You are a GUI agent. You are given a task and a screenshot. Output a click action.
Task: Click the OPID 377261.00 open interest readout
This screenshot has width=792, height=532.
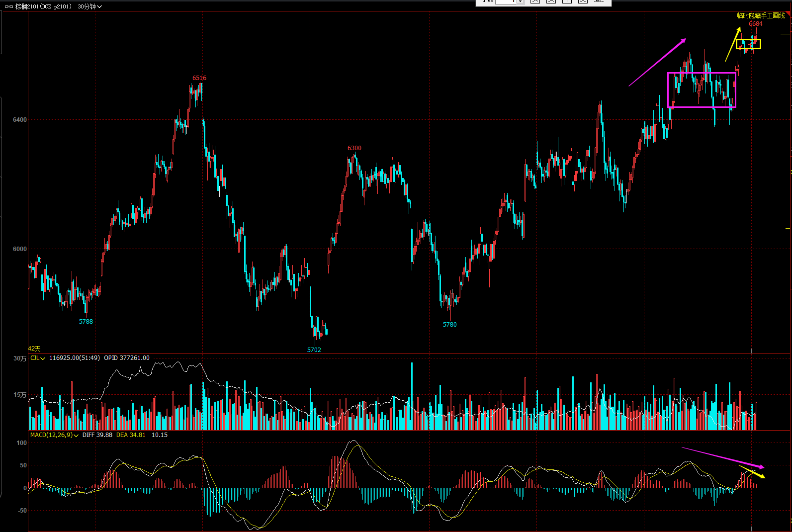[x=126, y=358]
